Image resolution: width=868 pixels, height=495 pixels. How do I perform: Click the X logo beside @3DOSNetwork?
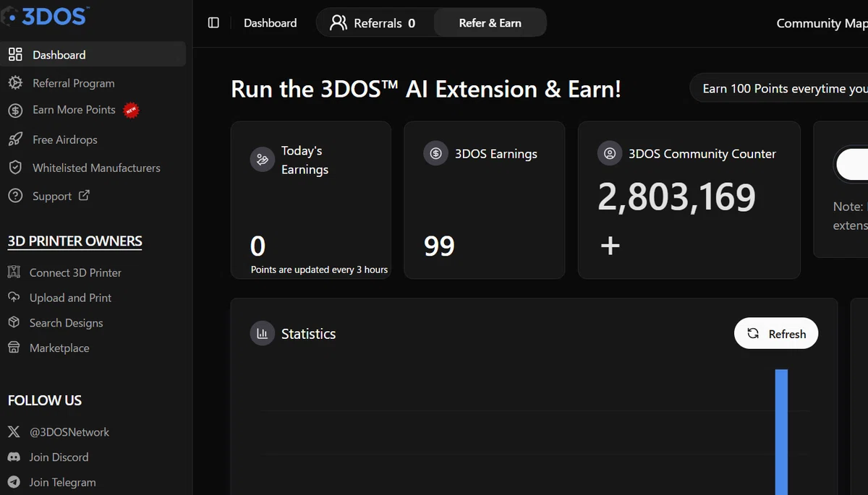14,431
